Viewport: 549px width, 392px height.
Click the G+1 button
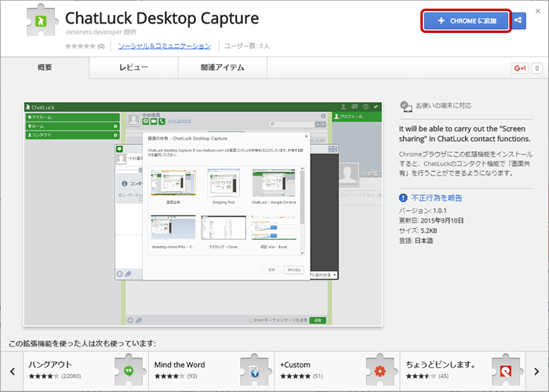coord(519,68)
